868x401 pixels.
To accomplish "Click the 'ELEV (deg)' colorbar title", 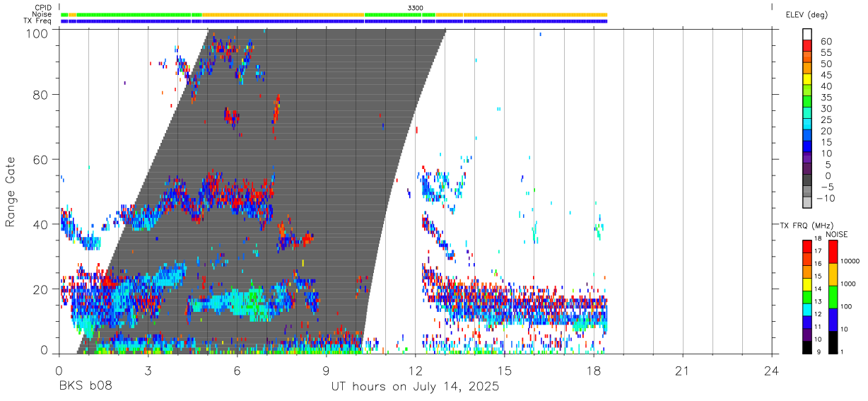I will click(x=807, y=15).
